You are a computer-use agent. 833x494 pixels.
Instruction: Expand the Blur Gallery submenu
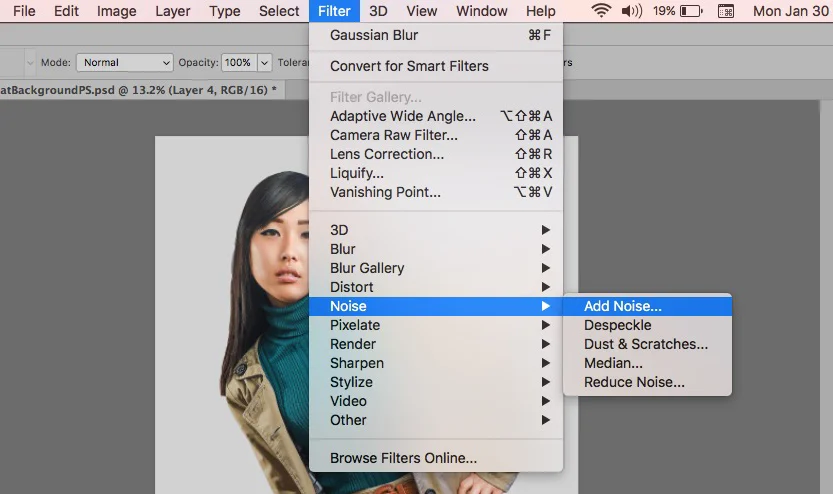click(x=436, y=268)
